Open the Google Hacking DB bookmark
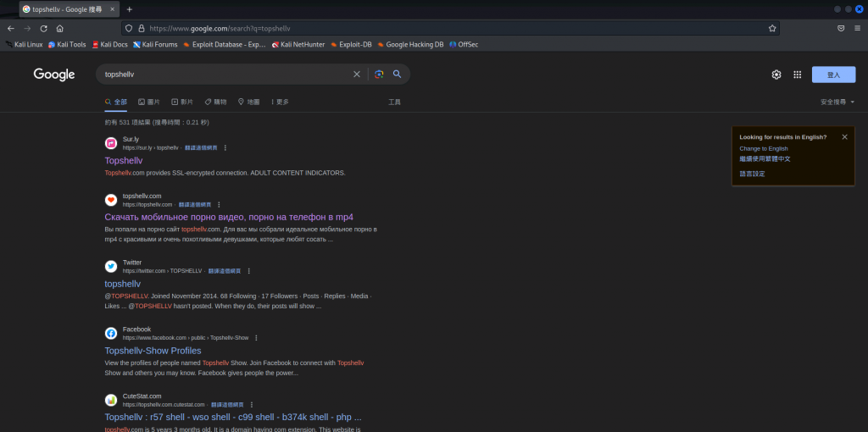 [x=410, y=44]
